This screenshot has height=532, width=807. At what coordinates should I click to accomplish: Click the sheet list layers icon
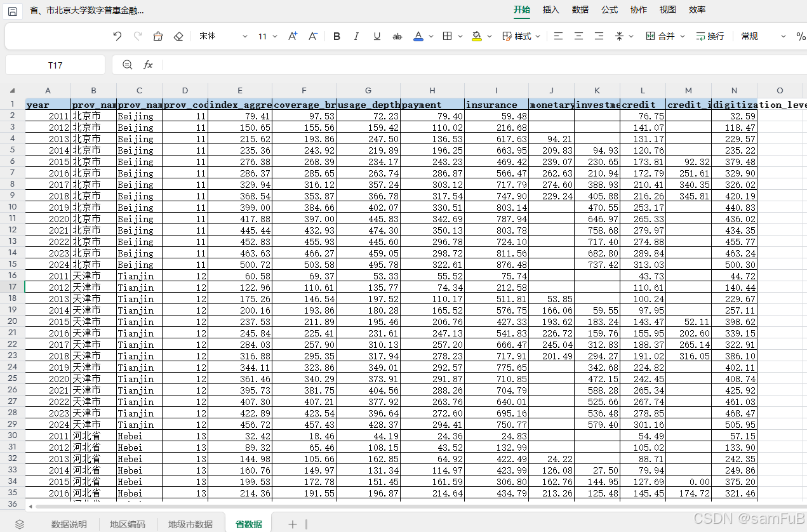click(x=20, y=524)
